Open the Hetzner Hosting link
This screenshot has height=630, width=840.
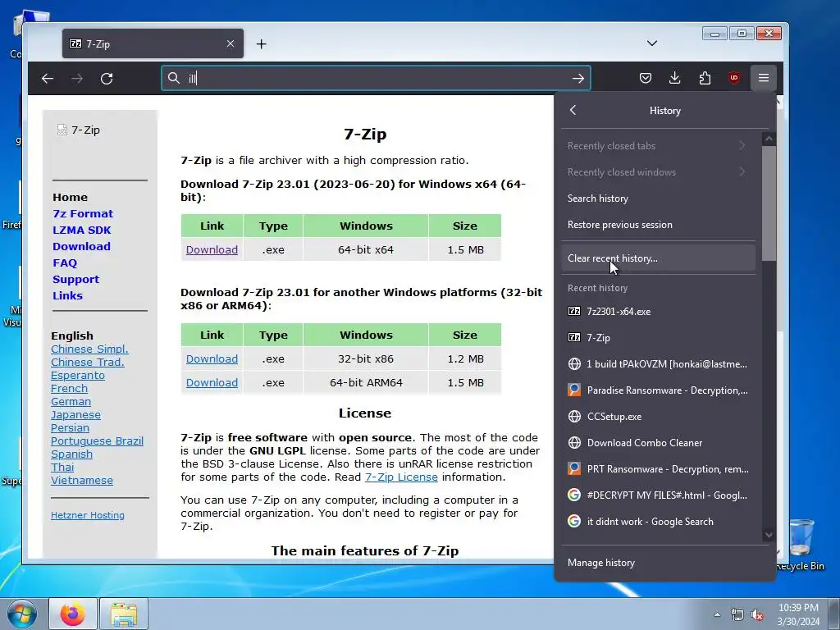pos(88,515)
